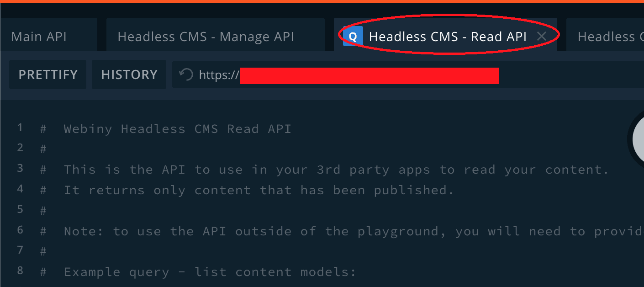This screenshot has height=287, width=644.
Task: Open the HISTORY panel
Action: (x=129, y=74)
